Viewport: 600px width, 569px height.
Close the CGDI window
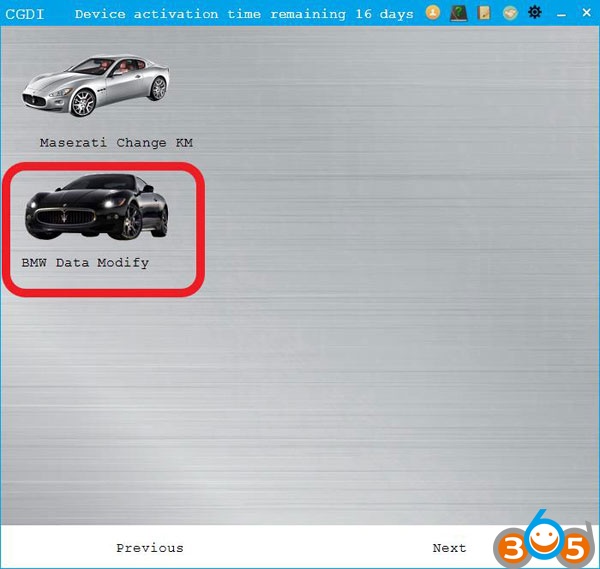586,13
